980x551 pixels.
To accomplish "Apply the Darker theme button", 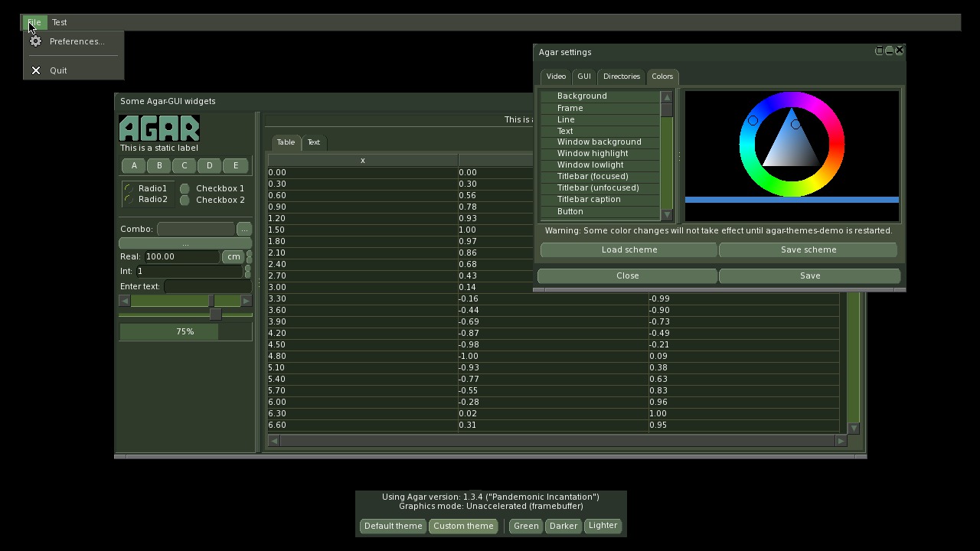I will coord(563,526).
